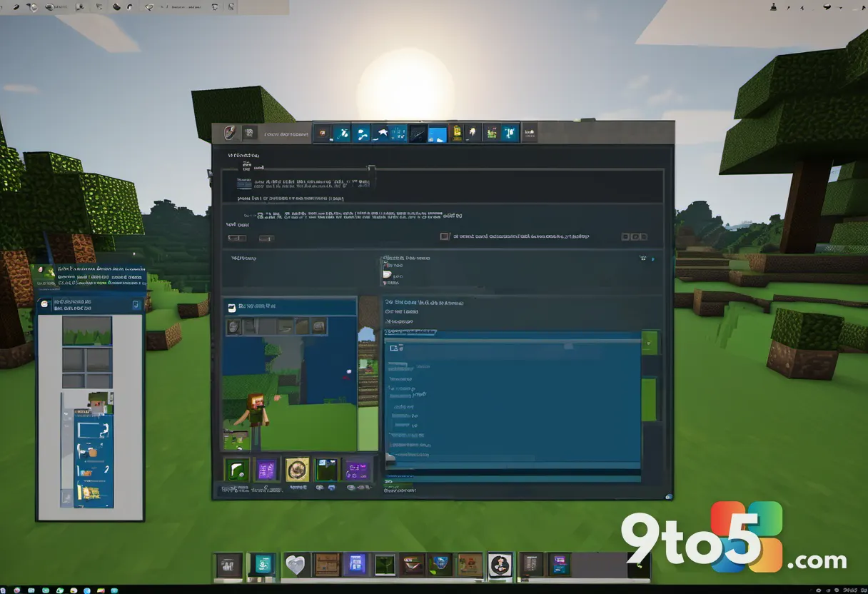Click the pencil icon at the screen's top-left
The height and width of the screenshot is (594, 868).
(x=16, y=6)
